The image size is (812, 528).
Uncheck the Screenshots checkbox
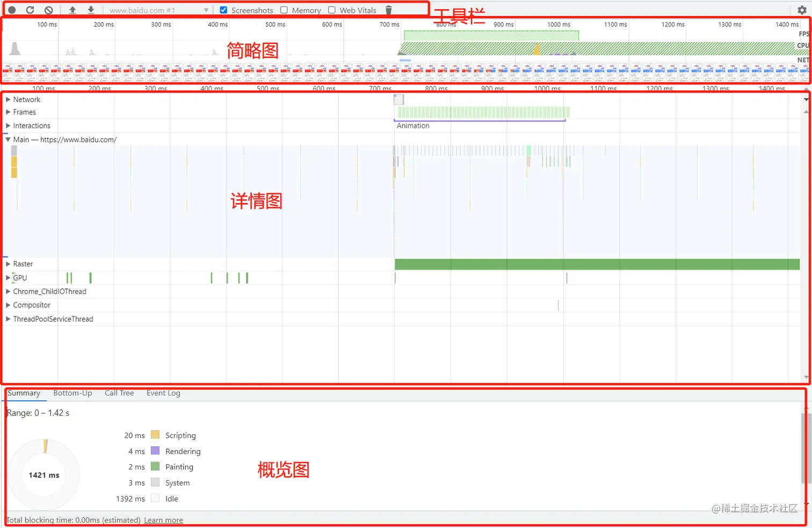(x=223, y=10)
